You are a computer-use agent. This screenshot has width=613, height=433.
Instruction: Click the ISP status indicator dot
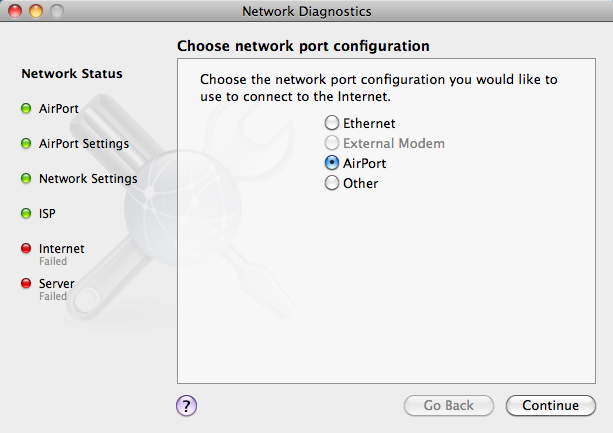point(26,213)
